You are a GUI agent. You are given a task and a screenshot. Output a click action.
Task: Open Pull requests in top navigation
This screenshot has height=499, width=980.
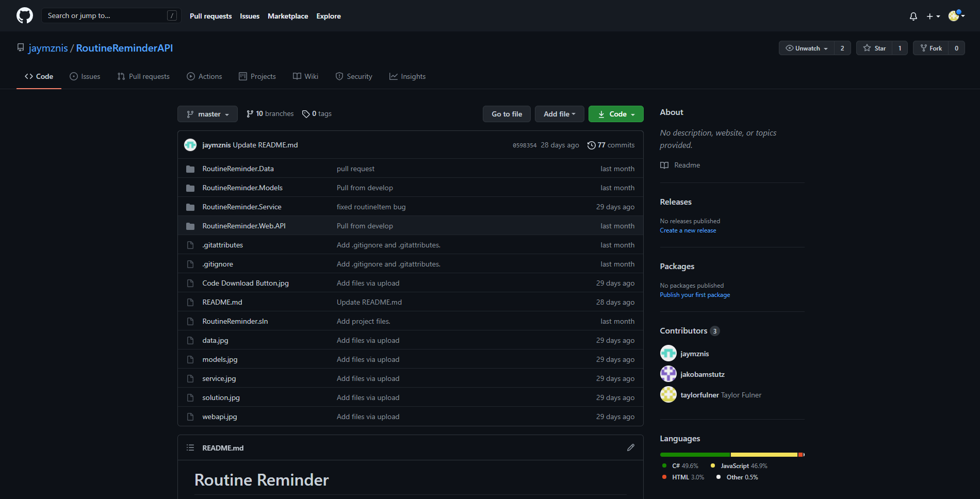[210, 16]
